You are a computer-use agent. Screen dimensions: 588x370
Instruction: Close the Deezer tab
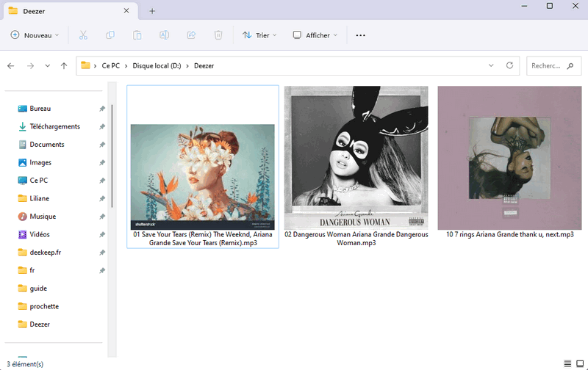pyautogui.click(x=126, y=11)
